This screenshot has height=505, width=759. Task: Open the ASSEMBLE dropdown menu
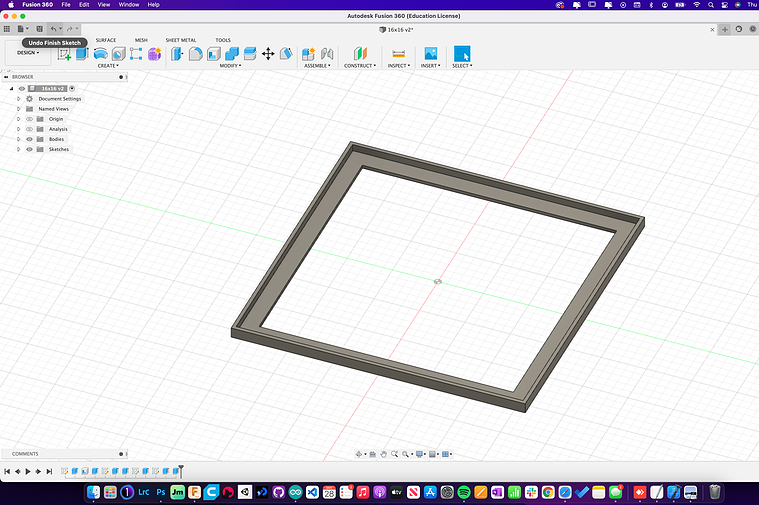(318, 66)
